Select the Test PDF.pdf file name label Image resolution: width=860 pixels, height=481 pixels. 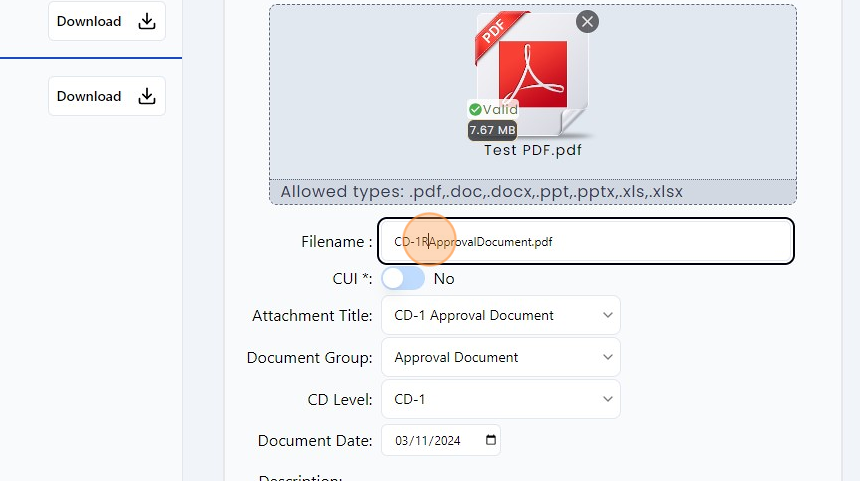pyautogui.click(x=532, y=150)
